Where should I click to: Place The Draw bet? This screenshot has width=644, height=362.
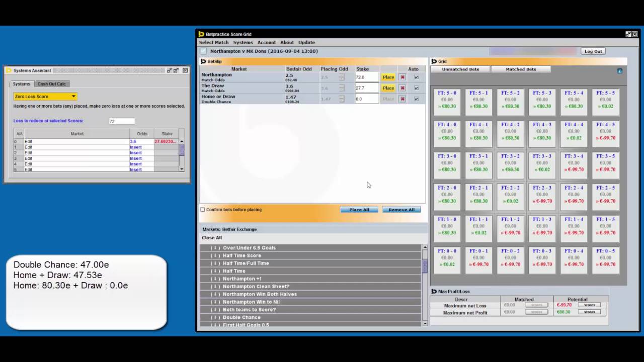click(x=388, y=88)
